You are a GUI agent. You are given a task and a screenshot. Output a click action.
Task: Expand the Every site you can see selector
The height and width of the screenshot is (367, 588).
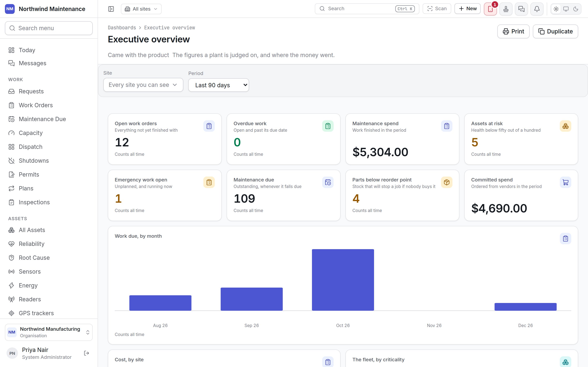(143, 85)
